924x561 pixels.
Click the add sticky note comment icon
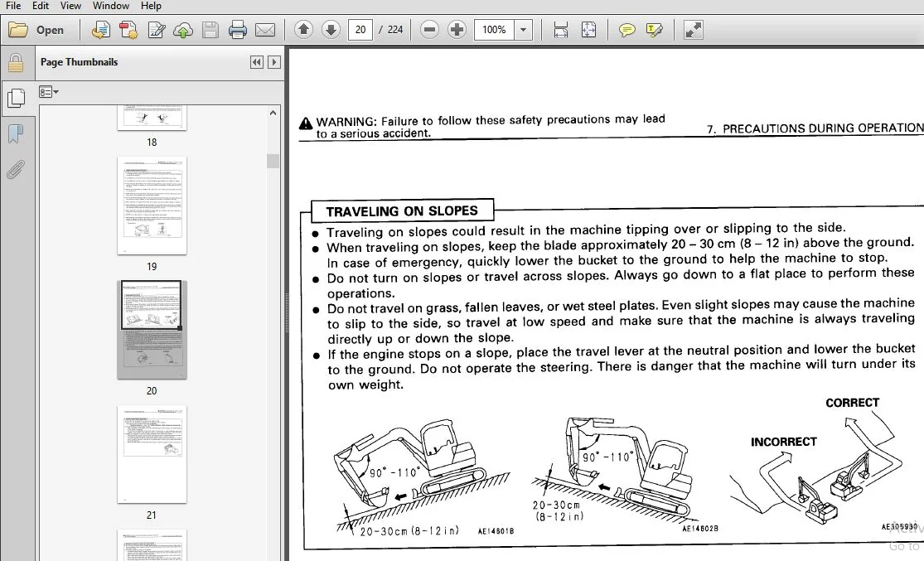[627, 30]
